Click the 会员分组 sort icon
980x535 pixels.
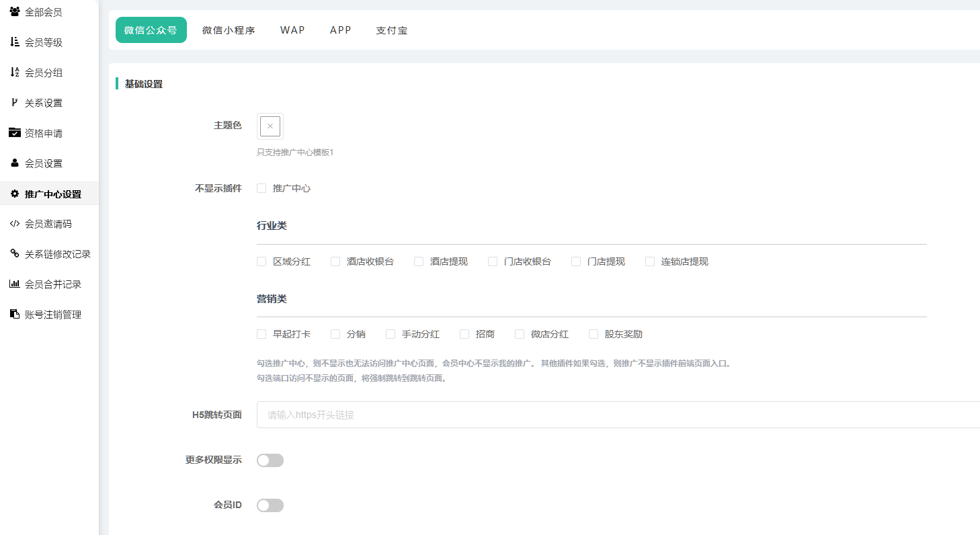click(14, 73)
